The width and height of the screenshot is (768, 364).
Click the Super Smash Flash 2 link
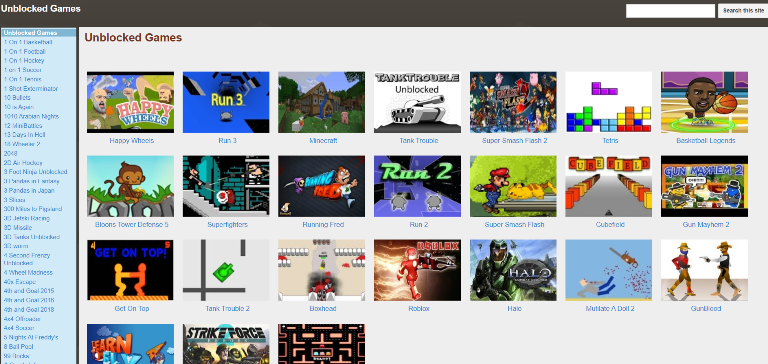(514, 141)
